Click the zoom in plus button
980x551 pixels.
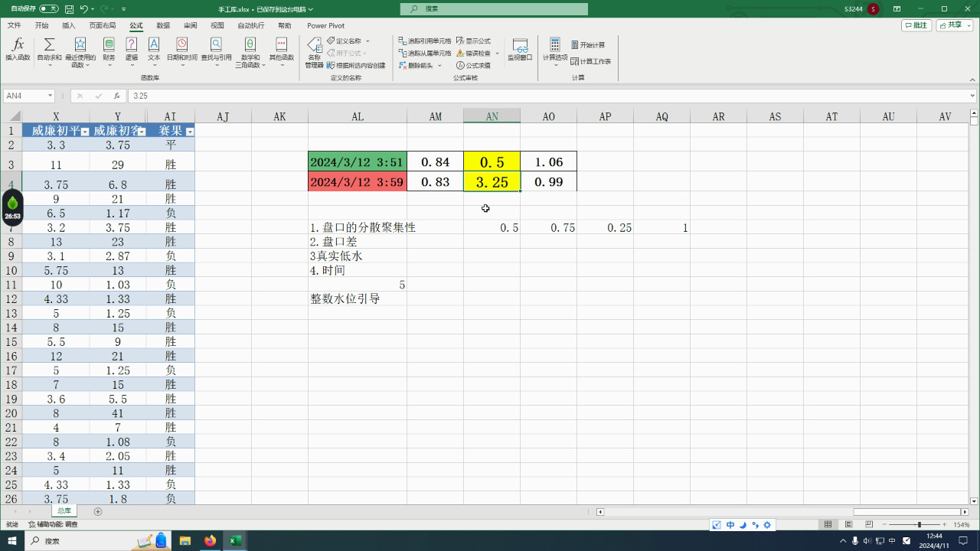[x=945, y=524]
